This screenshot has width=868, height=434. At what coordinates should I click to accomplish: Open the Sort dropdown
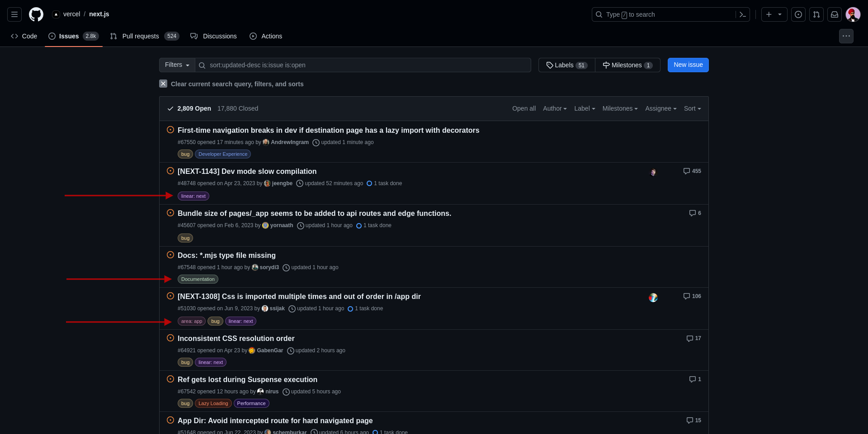point(692,108)
